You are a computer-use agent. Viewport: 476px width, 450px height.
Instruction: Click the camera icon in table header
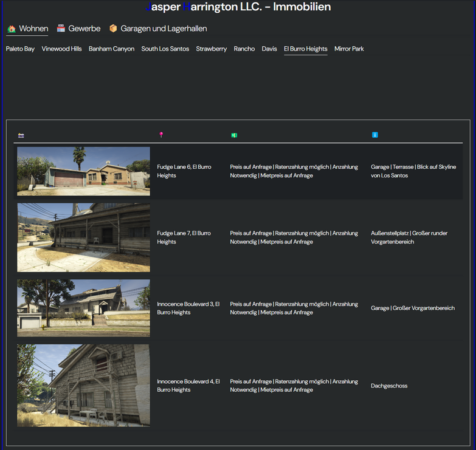click(21, 135)
